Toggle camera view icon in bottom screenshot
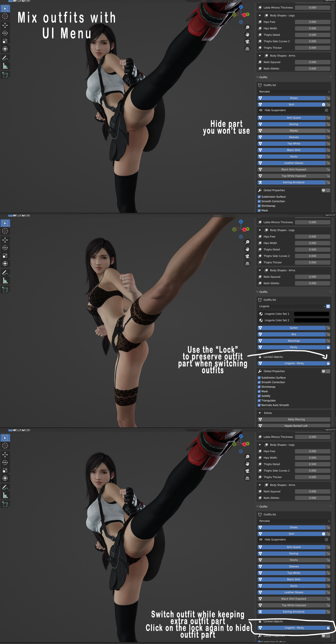The height and width of the screenshot is (644, 336). point(247,471)
